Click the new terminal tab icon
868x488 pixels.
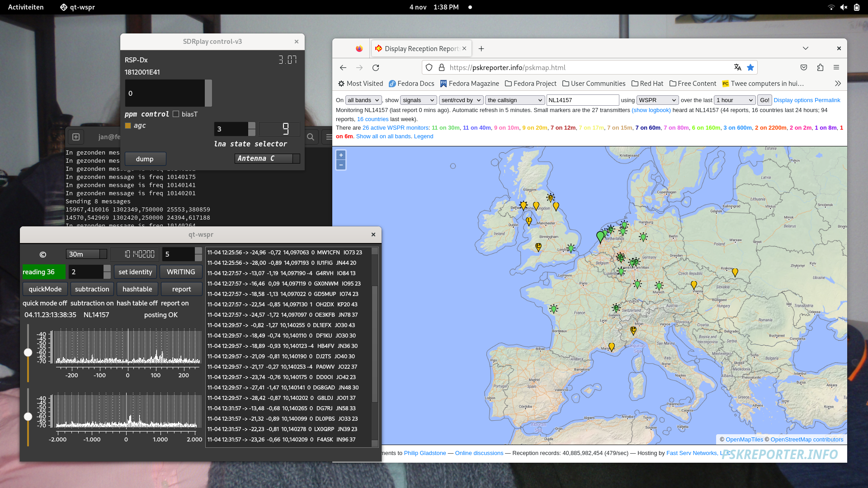[76, 137]
